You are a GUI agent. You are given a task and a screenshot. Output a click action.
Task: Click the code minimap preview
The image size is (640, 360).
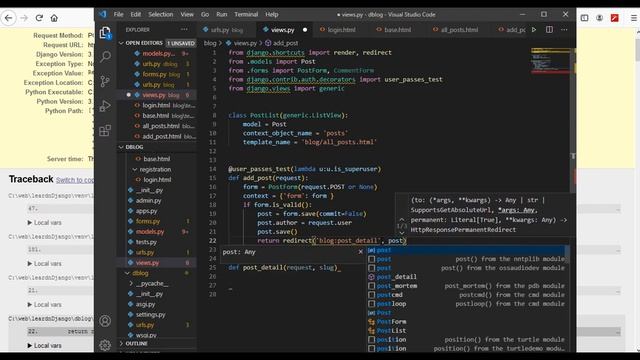coord(550,60)
